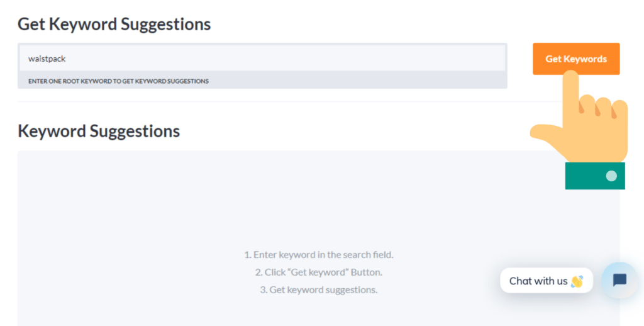
Task: Click the 'Get Keyword Suggestions' heading
Action: (x=114, y=24)
